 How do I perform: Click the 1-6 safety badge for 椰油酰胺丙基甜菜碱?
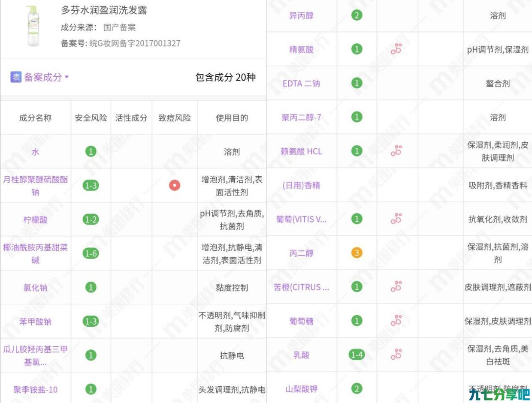[x=91, y=253]
